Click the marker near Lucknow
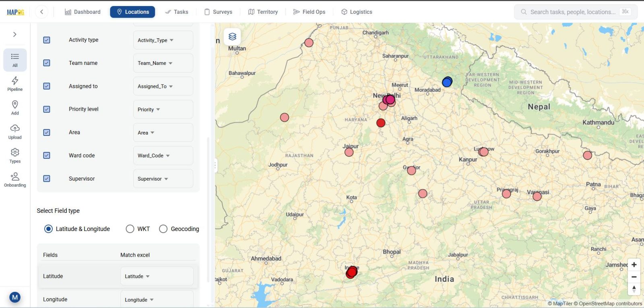The width and height of the screenshot is (644, 308). point(483,152)
